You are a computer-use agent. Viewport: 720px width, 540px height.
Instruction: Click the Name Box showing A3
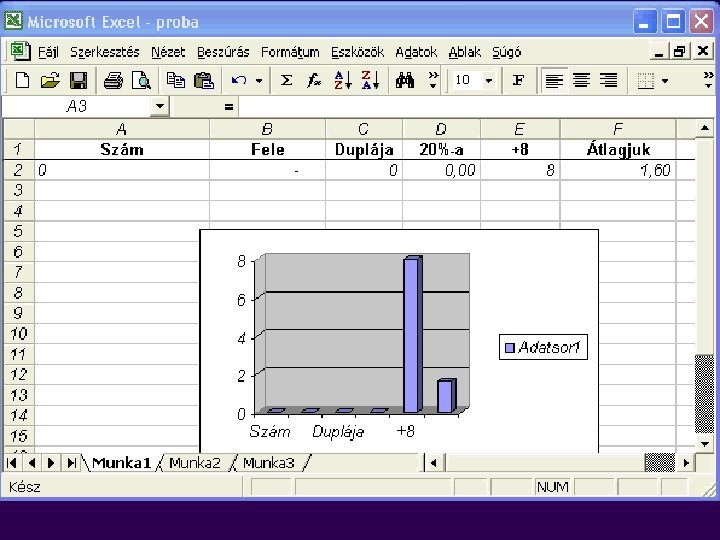click(77, 107)
